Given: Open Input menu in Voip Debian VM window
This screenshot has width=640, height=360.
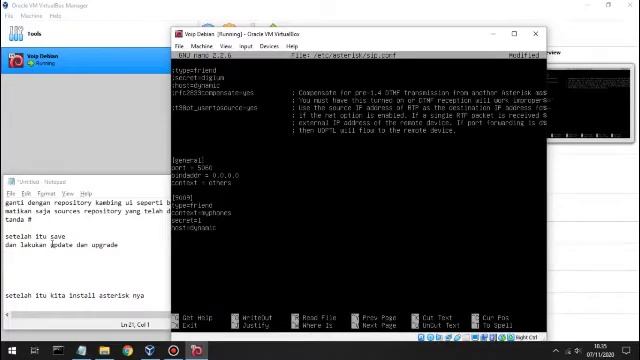Looking at the screenshot, I should (x=246, y=46).
